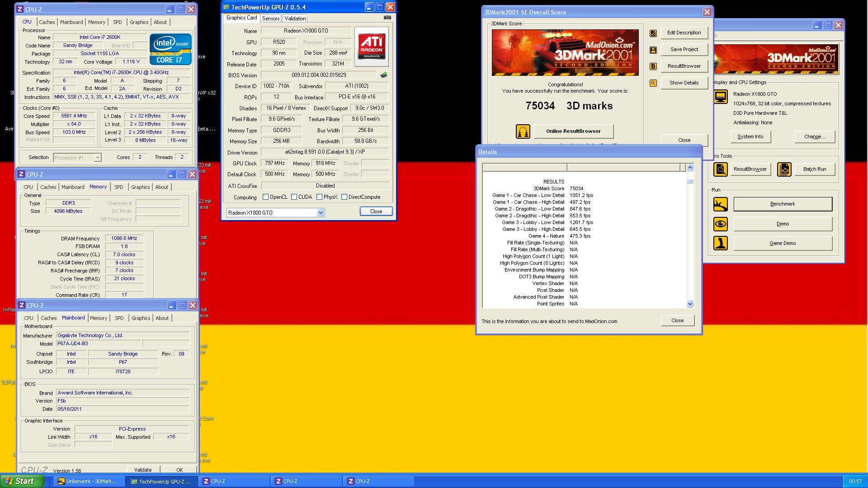Click the Pro Tools ResultBrowser magnifier icon
Screen dimensions: 868x488
(721, 169)
